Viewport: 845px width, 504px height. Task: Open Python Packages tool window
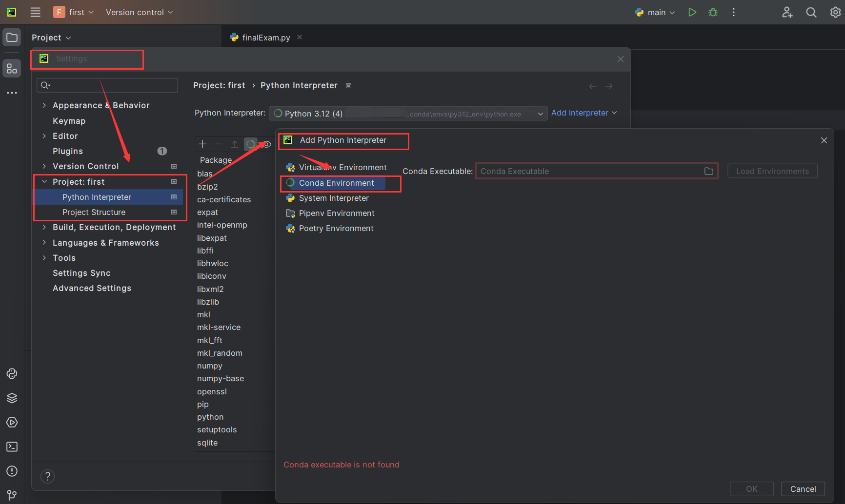[x=12, y=374]
